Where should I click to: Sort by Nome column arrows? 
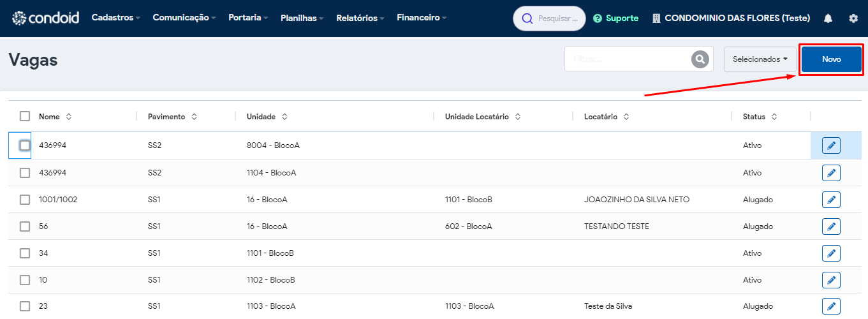[x=69, y=117]
